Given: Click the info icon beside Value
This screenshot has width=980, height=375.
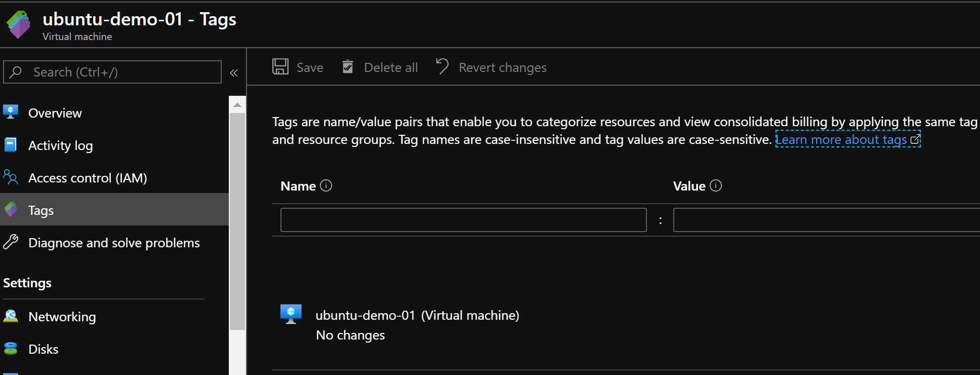Looking at the screenshot, I should (716, 186).
